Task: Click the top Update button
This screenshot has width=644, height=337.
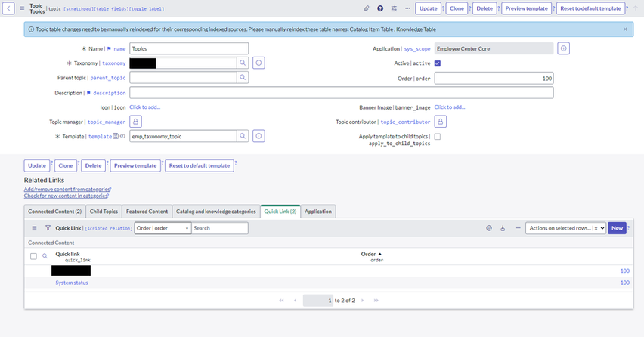Action: [428, 8]
